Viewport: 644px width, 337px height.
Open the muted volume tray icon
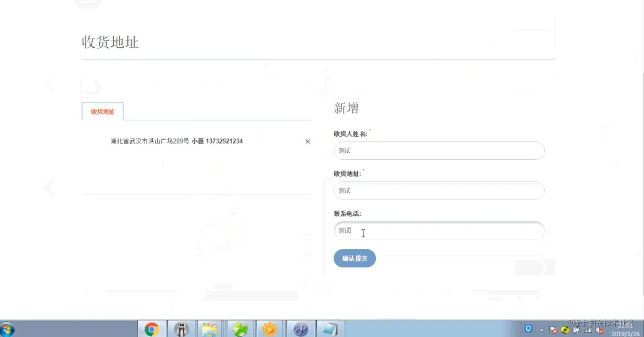(x=599, y=330)
